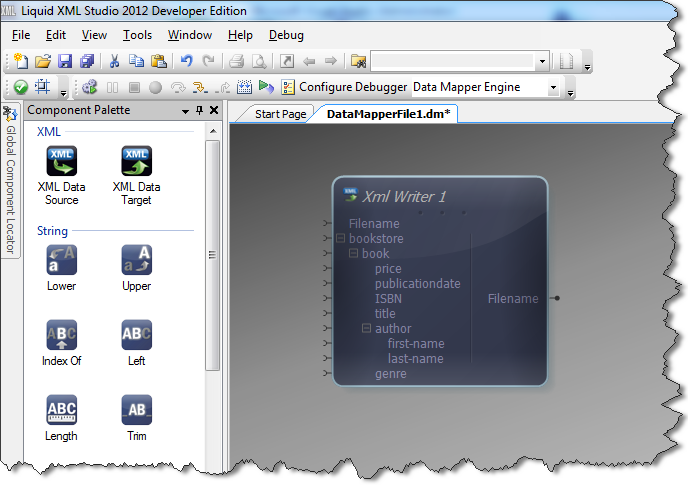
Task: Click the Save toolbar icon
Action: coord(65,61)
